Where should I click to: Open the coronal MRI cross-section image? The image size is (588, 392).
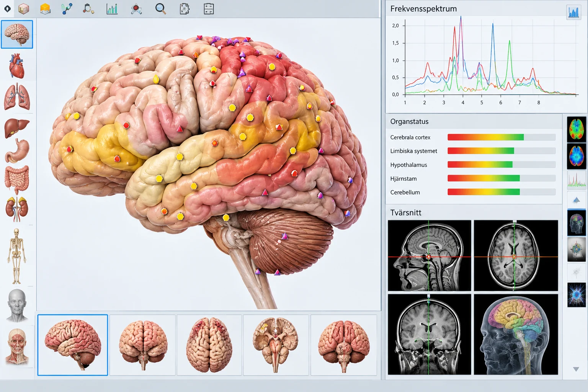point(430,334)
